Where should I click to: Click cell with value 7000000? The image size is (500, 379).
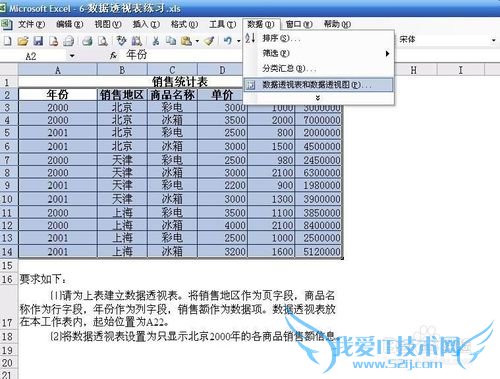click(x=318, y=120)
